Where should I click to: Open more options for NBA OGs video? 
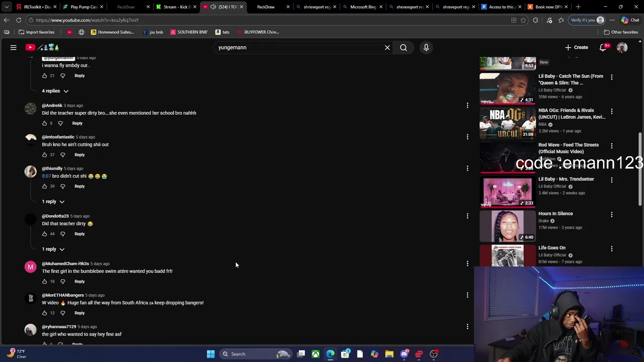coord(612,111)
